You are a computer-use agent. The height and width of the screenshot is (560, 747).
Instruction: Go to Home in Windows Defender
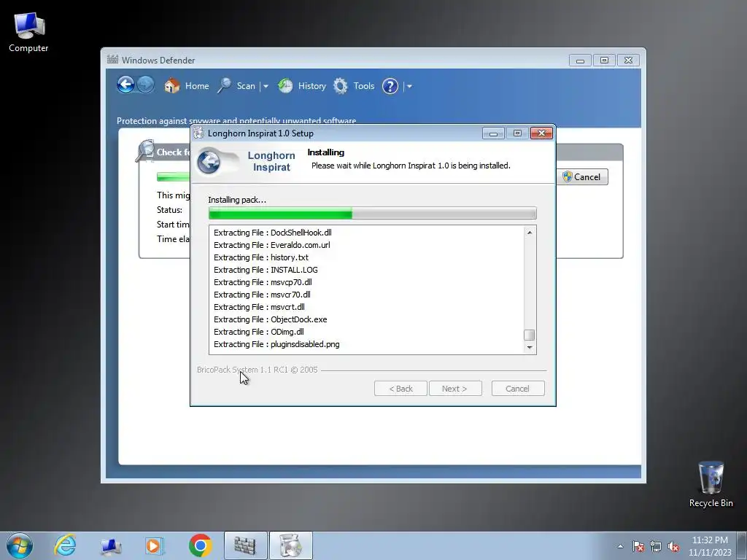point(186,86)
